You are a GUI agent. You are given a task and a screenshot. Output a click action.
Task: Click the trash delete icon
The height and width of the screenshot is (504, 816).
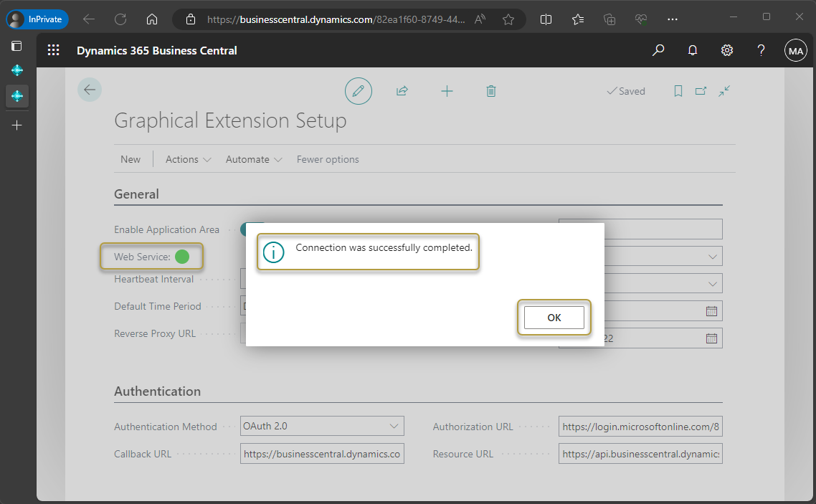coord(490,91)
